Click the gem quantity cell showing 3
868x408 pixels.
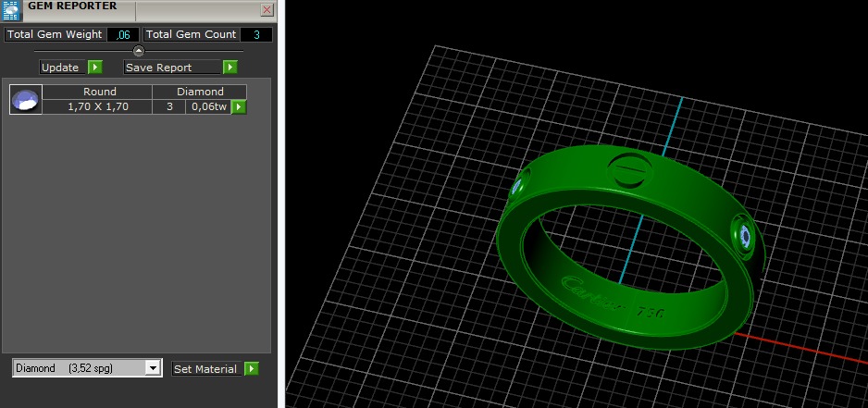[x=169, y=106]
